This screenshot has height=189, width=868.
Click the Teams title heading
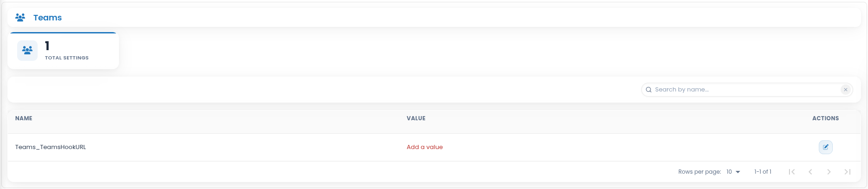point(47,18)
